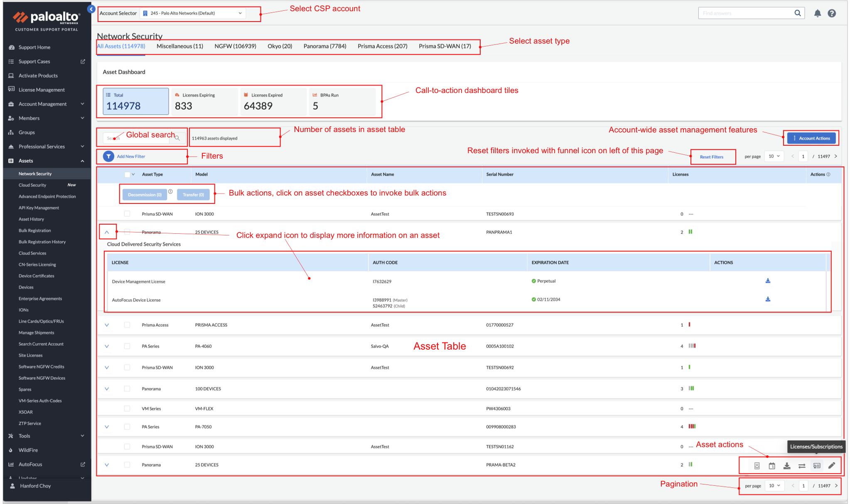Click the transfer arrows icon in asset actions

[x=801, y=465]
